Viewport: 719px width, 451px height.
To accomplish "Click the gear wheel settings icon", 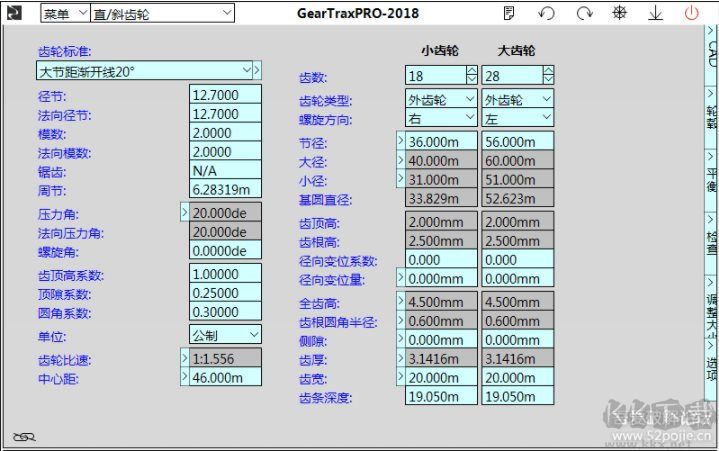I will 619,13.
